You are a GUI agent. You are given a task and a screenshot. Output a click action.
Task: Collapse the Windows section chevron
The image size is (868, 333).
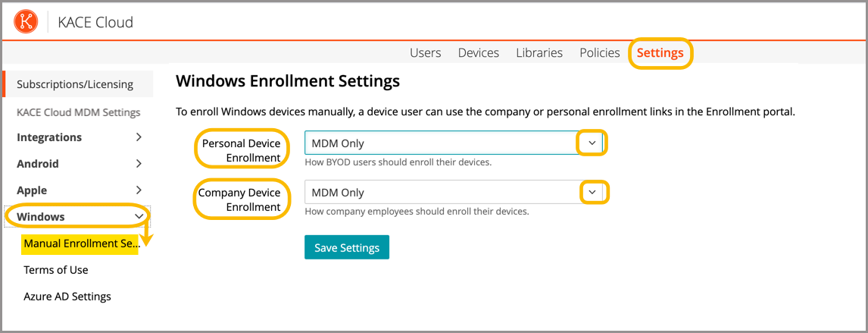(x=139, y=217)
